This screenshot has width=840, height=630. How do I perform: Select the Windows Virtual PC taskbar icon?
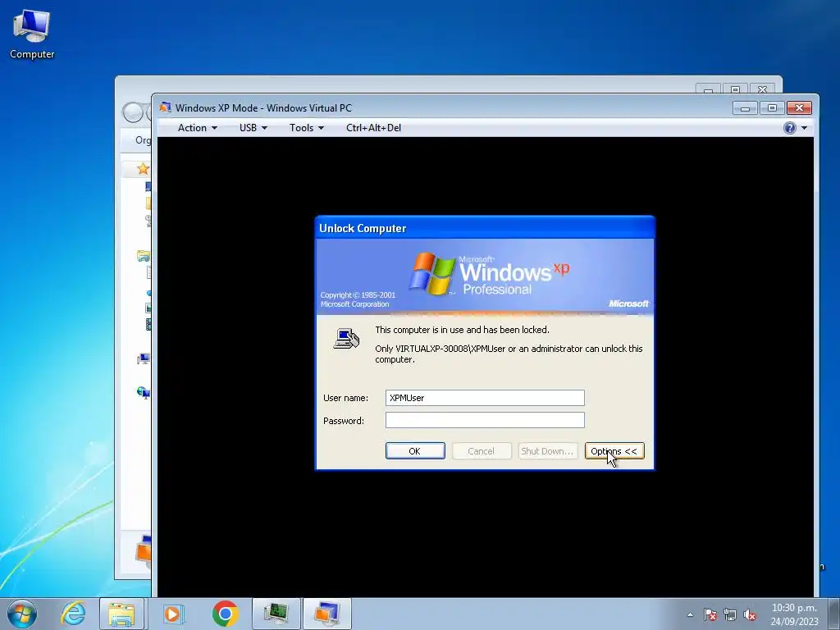pyautogui.click(x=327, y=614)
